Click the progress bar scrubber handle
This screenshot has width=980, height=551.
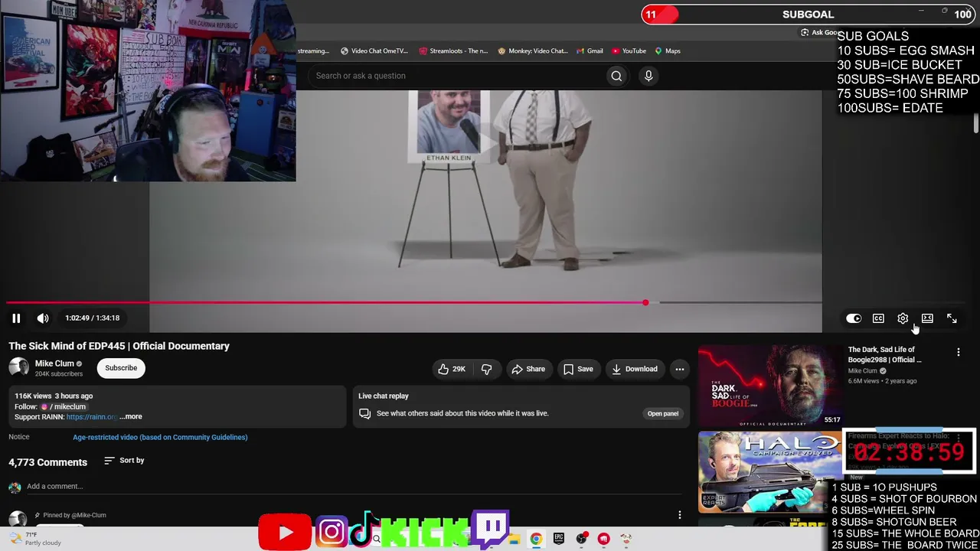coord(645,303)
